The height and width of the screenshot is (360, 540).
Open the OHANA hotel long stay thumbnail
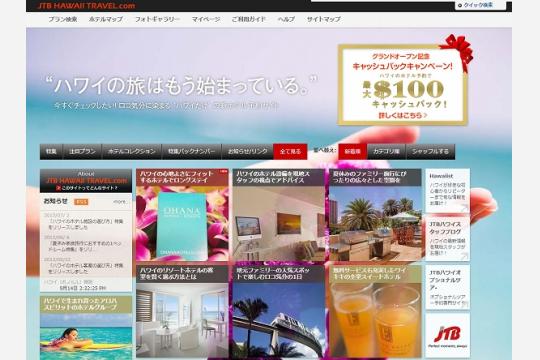point(182,215)
